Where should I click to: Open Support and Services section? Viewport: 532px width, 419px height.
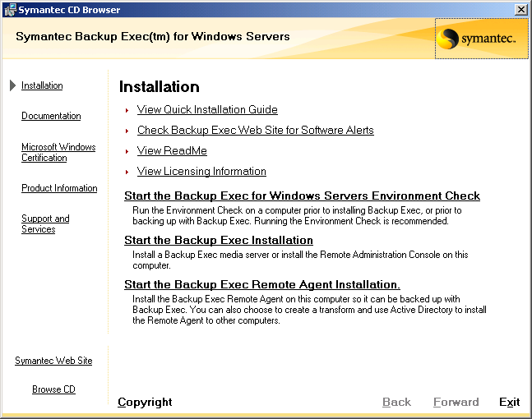pyautogui.click(x=45, y=223)
